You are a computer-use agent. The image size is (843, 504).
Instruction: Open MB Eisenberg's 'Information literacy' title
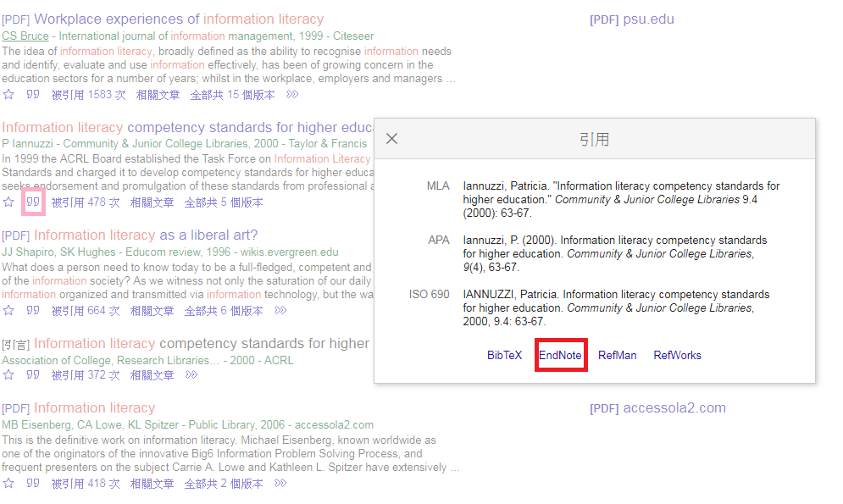click(x=95, y=407)
